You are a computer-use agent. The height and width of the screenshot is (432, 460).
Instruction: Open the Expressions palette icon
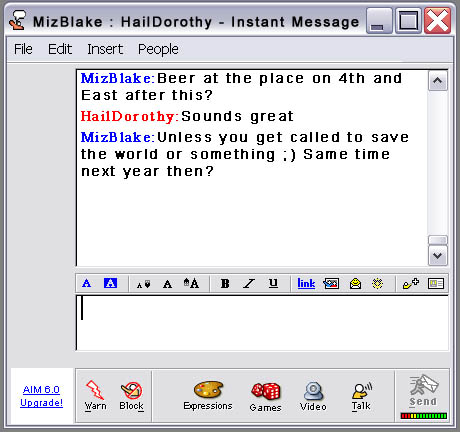[208, 390]
